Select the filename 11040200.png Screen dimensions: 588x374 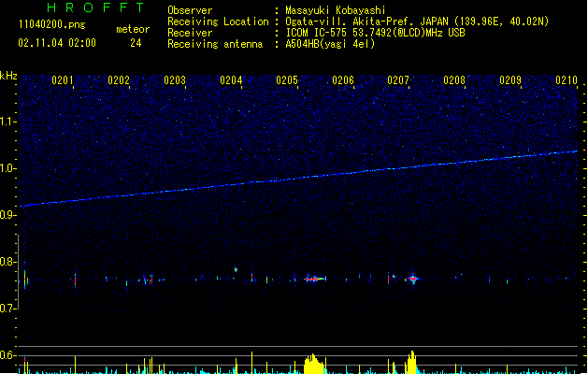(x=51, y=24)
